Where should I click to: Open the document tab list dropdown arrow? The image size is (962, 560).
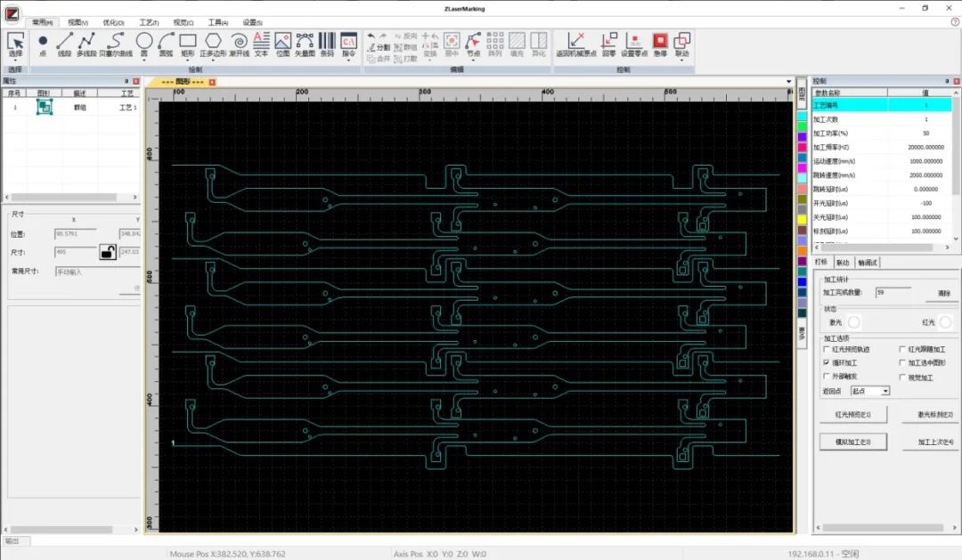coord(789,82)
